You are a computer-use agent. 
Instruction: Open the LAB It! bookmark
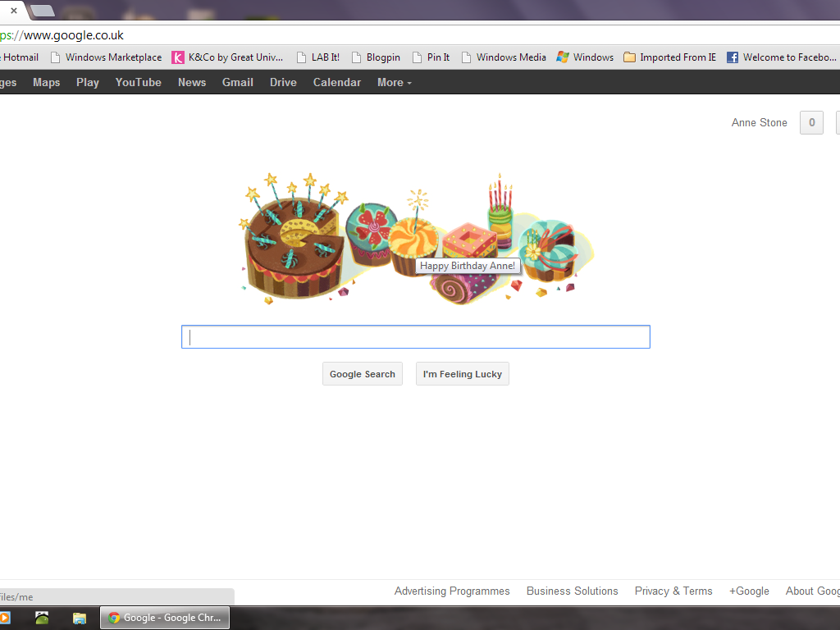tap(318, 57)
